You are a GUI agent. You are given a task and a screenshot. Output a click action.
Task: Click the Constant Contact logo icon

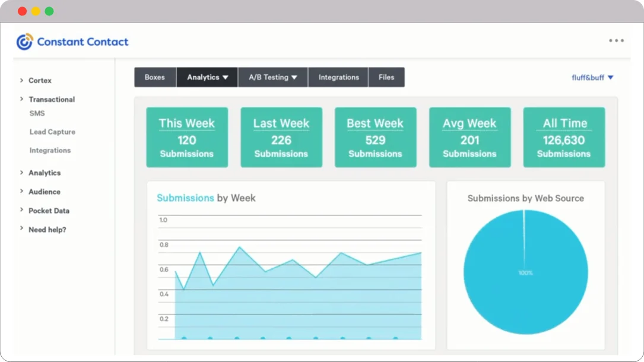(x=24, y=42)
